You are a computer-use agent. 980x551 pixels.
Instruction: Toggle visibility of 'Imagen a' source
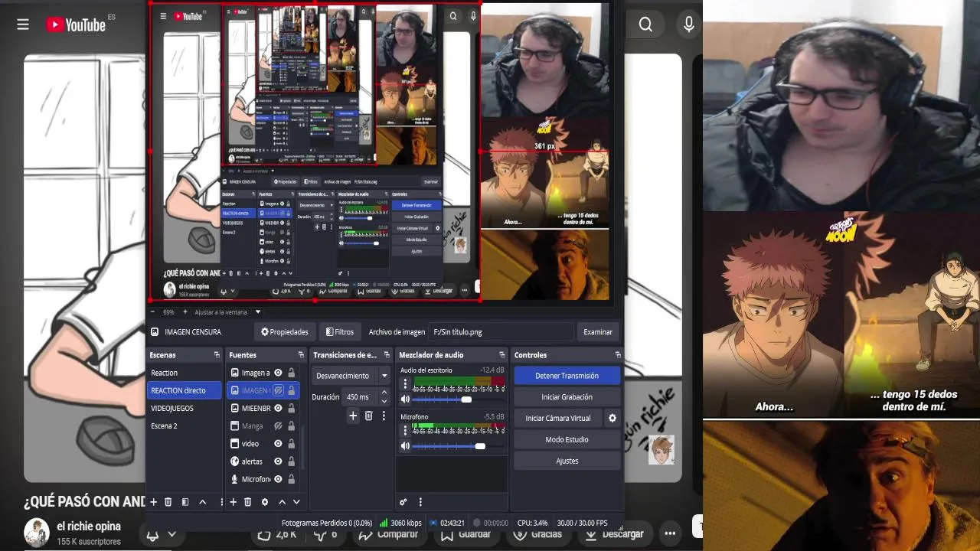tap(278, 373)
